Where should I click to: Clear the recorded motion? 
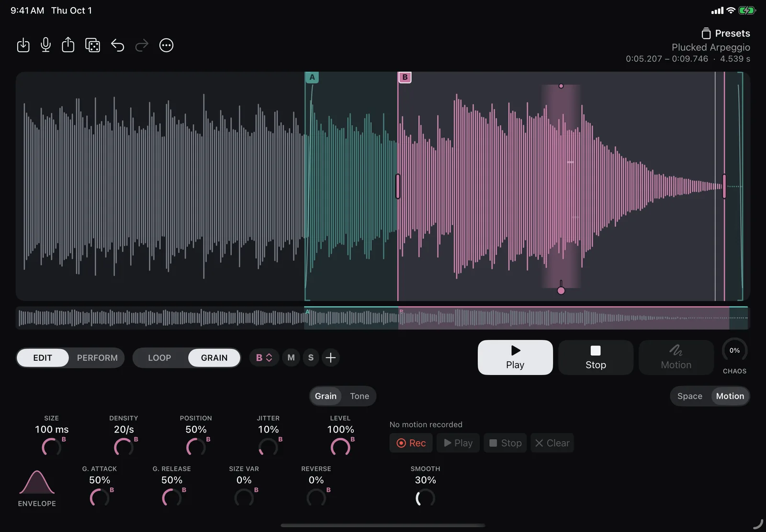(552, 443)
